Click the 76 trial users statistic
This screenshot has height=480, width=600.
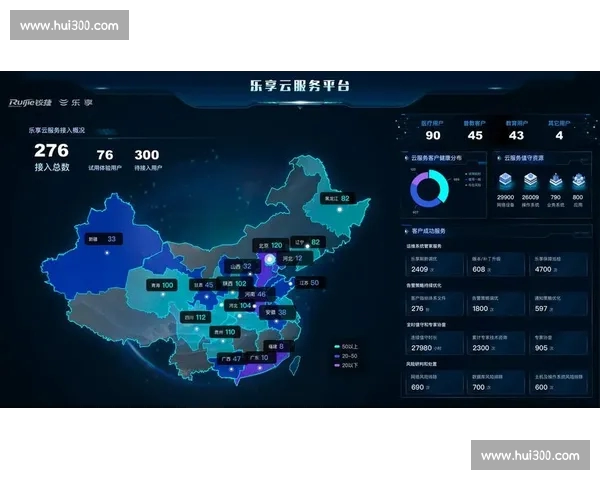(x=105, y=160)
